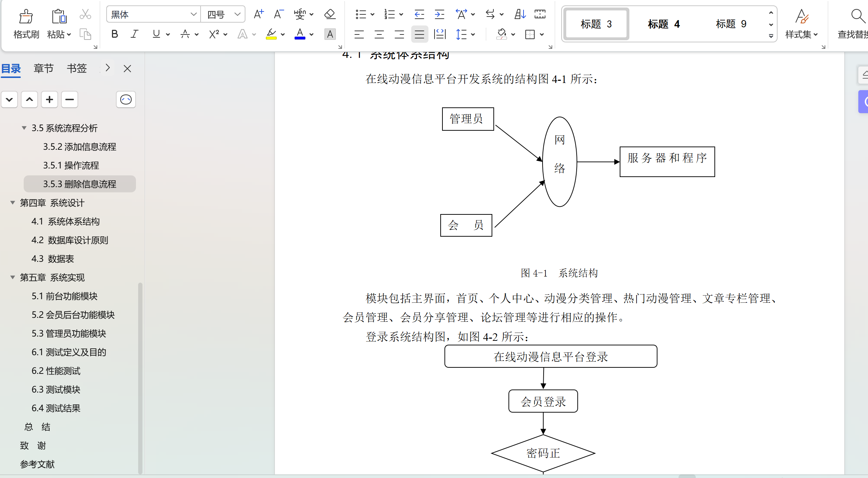Switch to the 章节 tab
This screenshot has width=868, height=478.
coord(43,68)
